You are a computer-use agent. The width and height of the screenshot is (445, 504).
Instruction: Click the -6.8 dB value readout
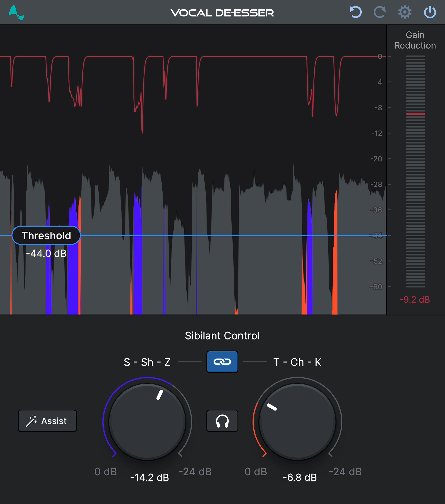(x=300, y=477)
